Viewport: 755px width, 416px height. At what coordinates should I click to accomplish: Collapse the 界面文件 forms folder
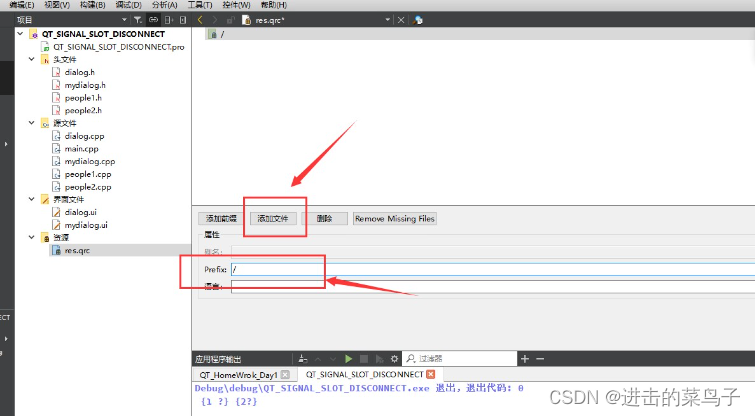[x=32, y=199]
